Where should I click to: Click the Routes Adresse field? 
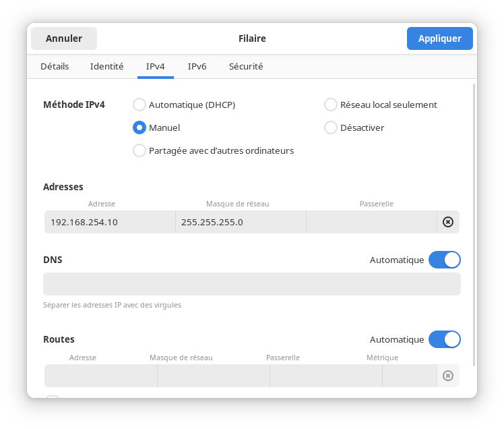pyautogui.click(x=101, y=376)
